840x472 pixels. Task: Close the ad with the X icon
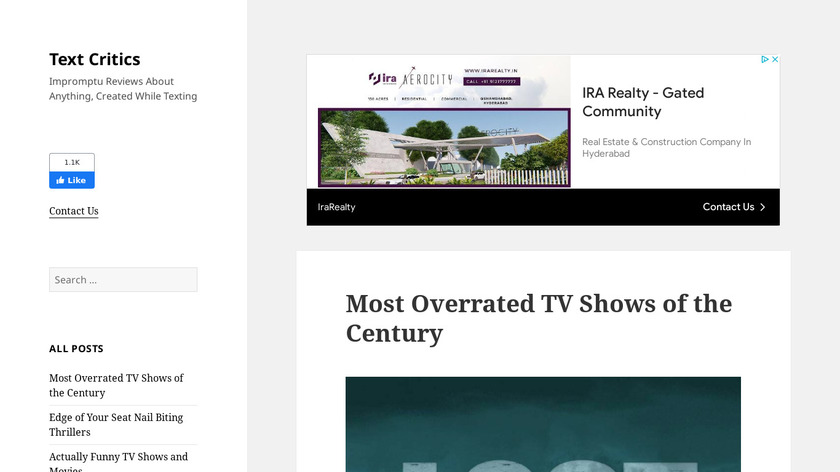point(775,59)
